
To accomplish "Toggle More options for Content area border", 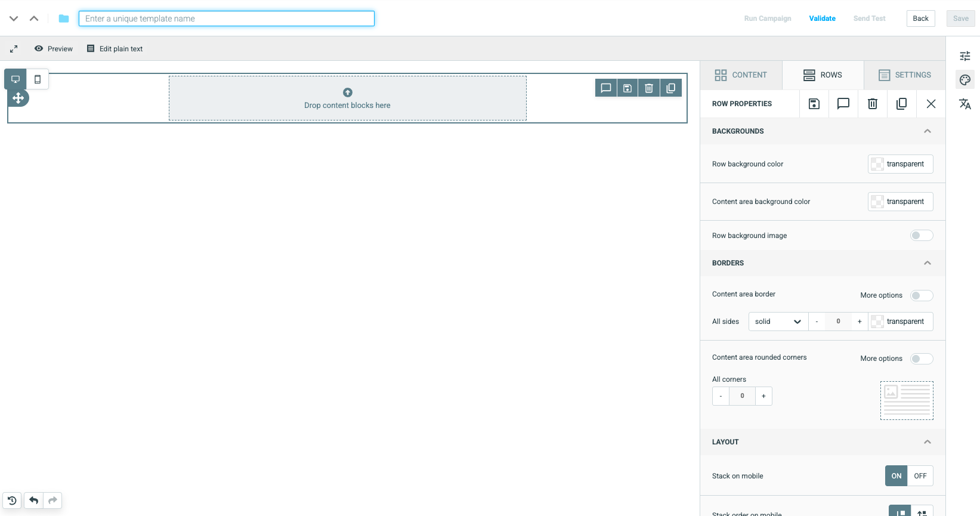I will tap(922, 295).
